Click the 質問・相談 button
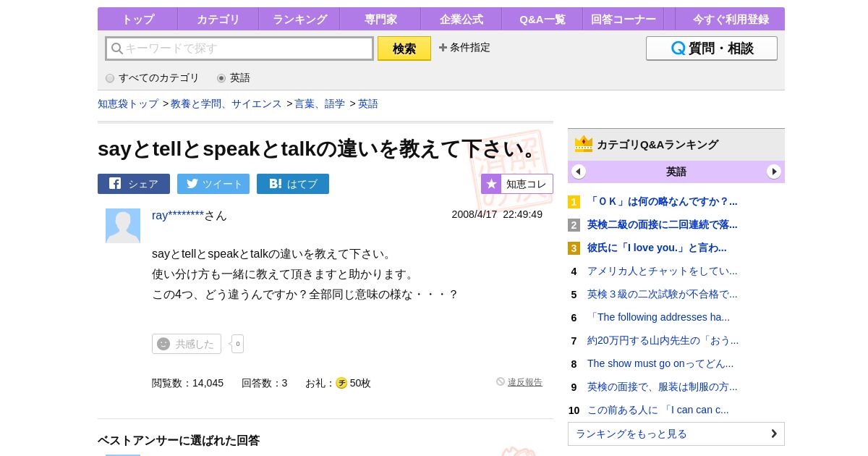The width and height of the screenshot is (868, 456). tap(712, 48)
